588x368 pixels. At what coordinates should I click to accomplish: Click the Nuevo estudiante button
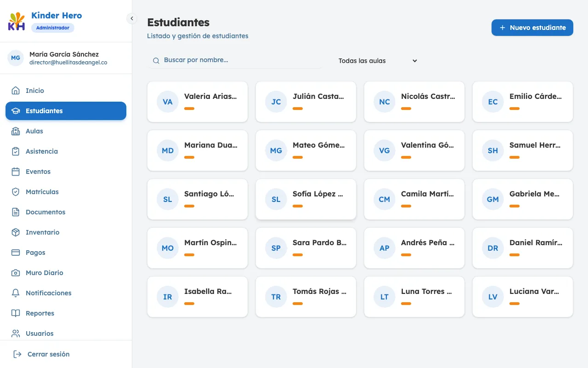(532, 28)
